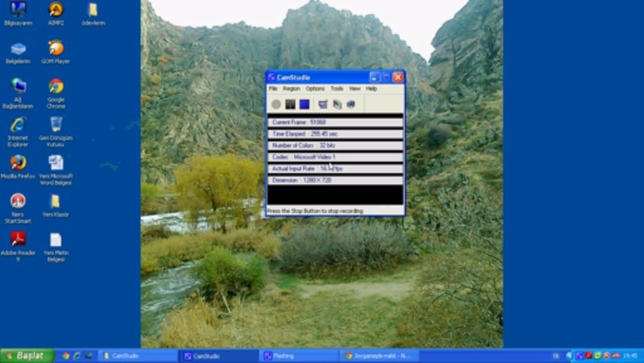Click the Record to AVI/SWF toggle icon

point(337,104)
